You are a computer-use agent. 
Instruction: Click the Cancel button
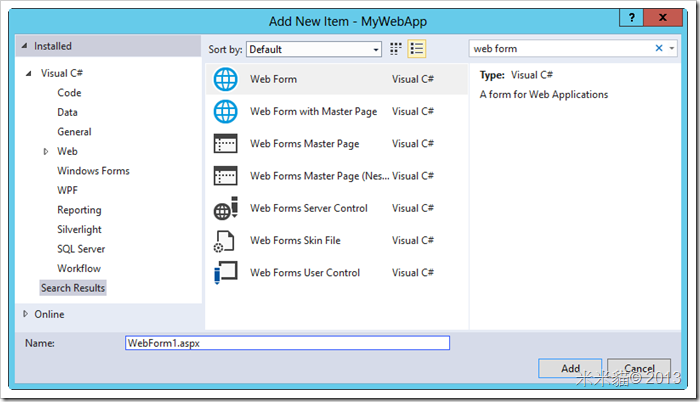[639, 368]
